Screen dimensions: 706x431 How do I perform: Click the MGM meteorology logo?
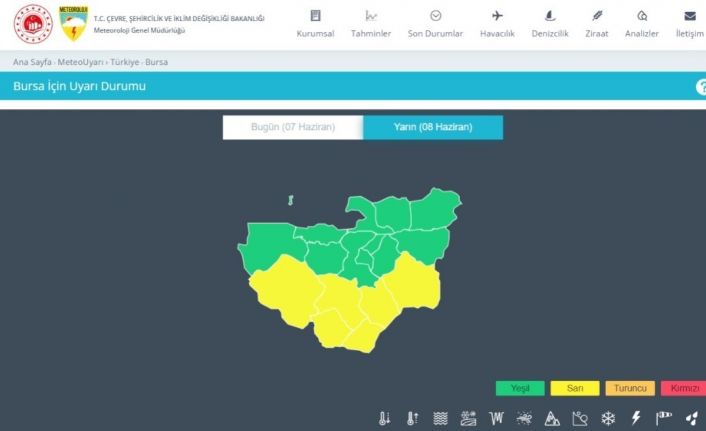[x=73, y=23]
